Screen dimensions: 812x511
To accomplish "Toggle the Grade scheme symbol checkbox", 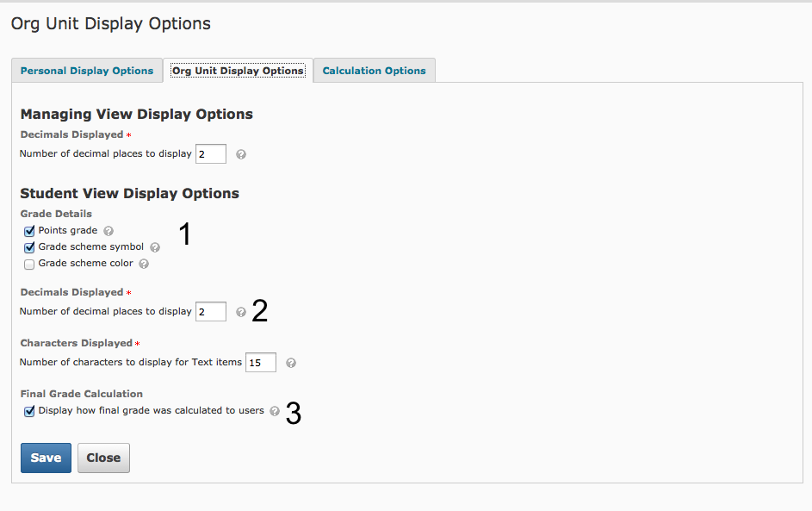I will [x=29, y=247].
